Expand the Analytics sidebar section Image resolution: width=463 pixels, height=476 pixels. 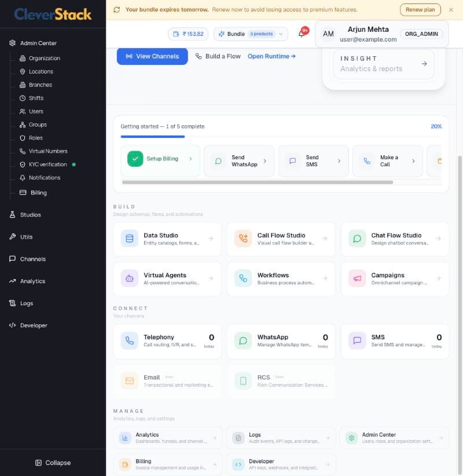[x=53, y=281]
